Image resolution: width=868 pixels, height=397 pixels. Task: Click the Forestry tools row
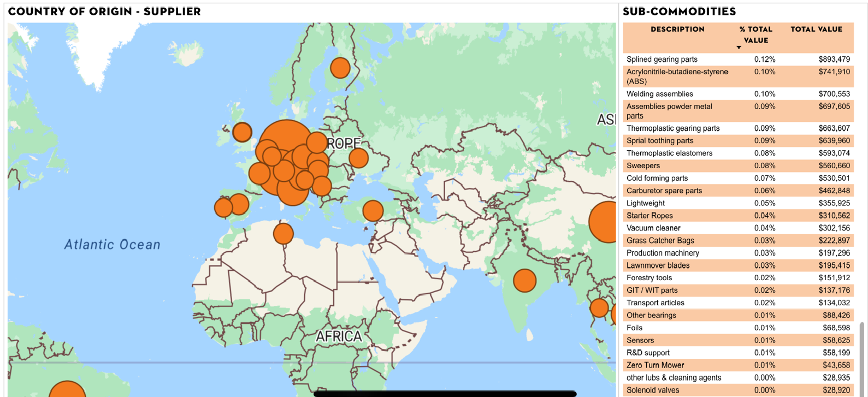pyautogui.click(x=738, y=277)
